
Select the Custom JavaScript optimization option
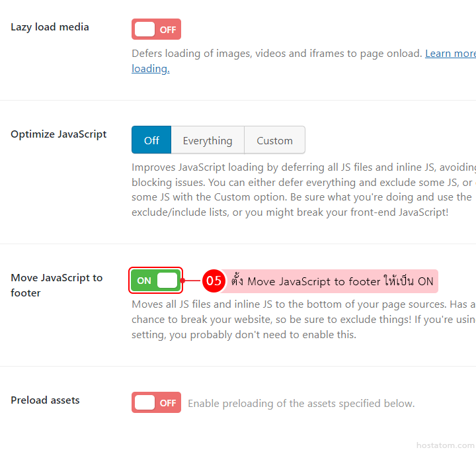[x=274, y=140]
